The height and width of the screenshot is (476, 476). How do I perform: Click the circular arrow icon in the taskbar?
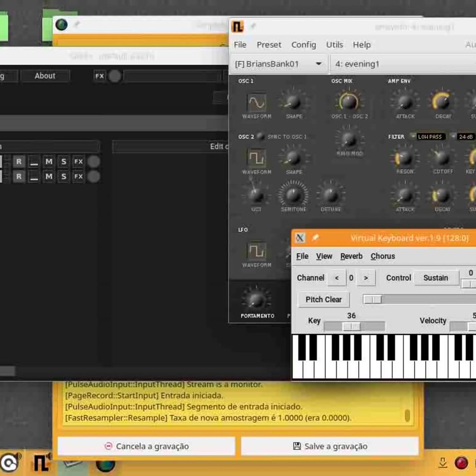tap(10, 463)
